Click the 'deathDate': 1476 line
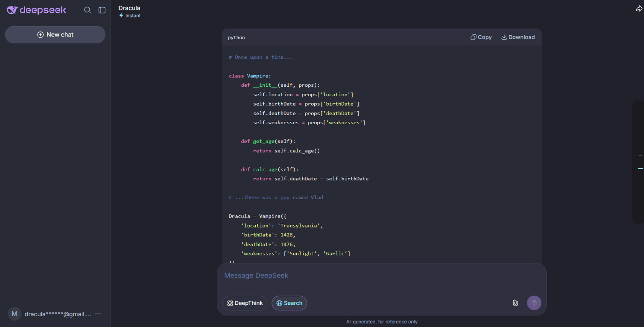 (x=268, y=244)
